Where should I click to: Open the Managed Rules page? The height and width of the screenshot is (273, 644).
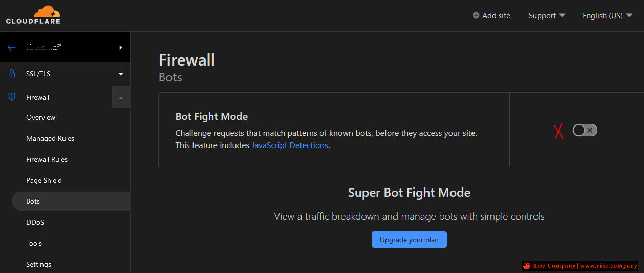pos(50,138)
